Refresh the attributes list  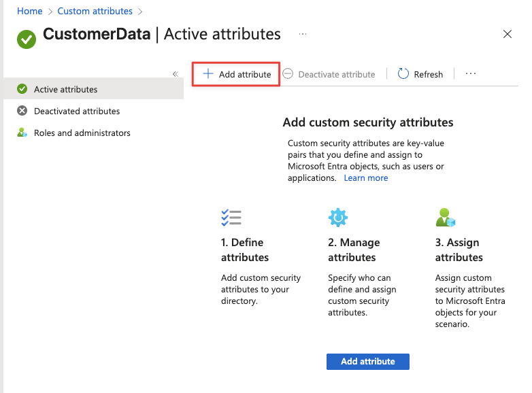(x=420, y=74)
